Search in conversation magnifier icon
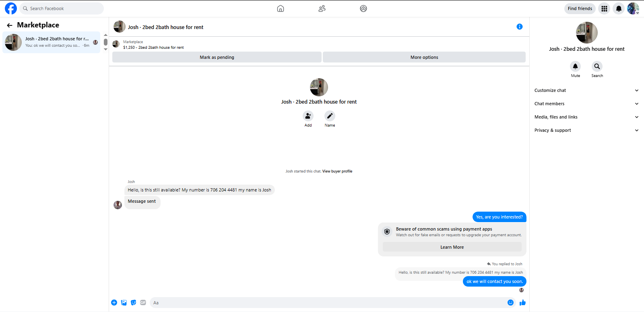The image size is (644, 312). (597, 66)
